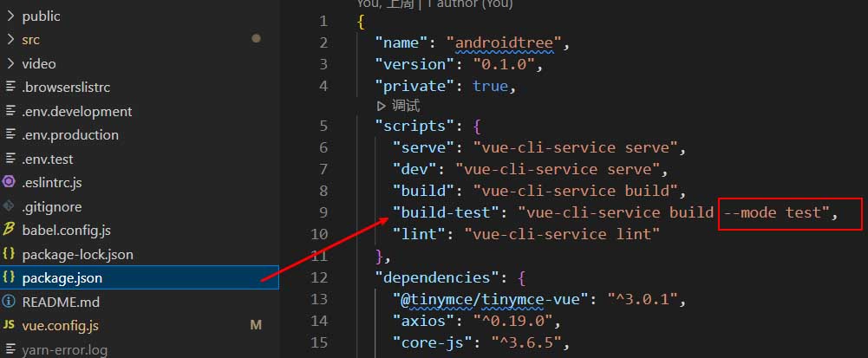The width and height of the screenshot is (868, 358).
Task: Click the README.md info icon
Action: (x=10, y=302)
